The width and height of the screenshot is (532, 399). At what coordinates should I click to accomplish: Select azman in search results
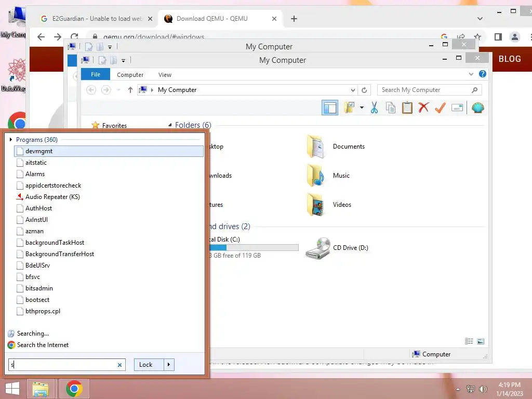tap(109, 231)
